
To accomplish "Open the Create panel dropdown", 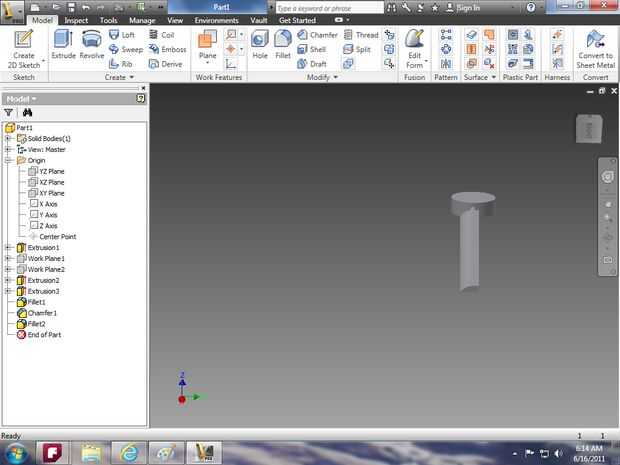I will tap(119, 77).
